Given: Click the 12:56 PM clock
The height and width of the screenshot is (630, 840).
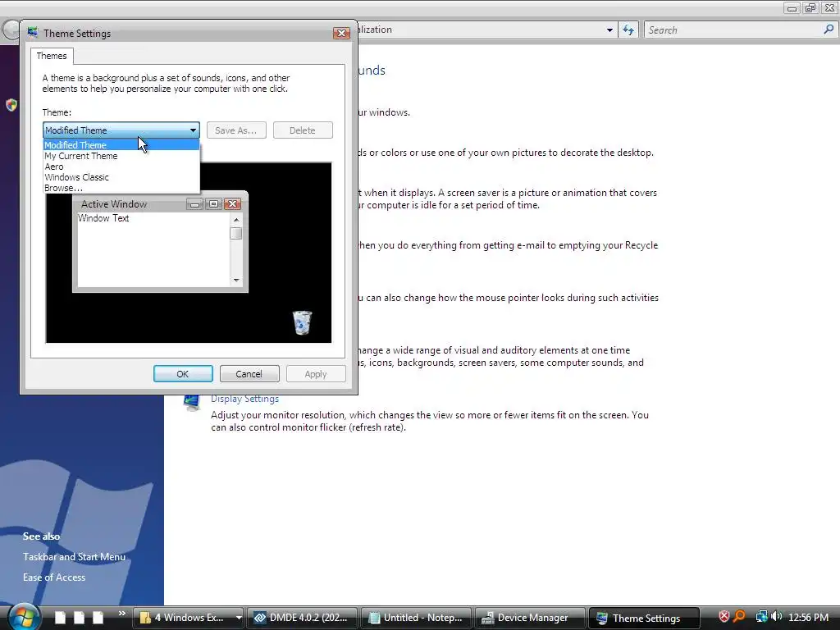Looking at the screenshot, I should click(808, 617).
